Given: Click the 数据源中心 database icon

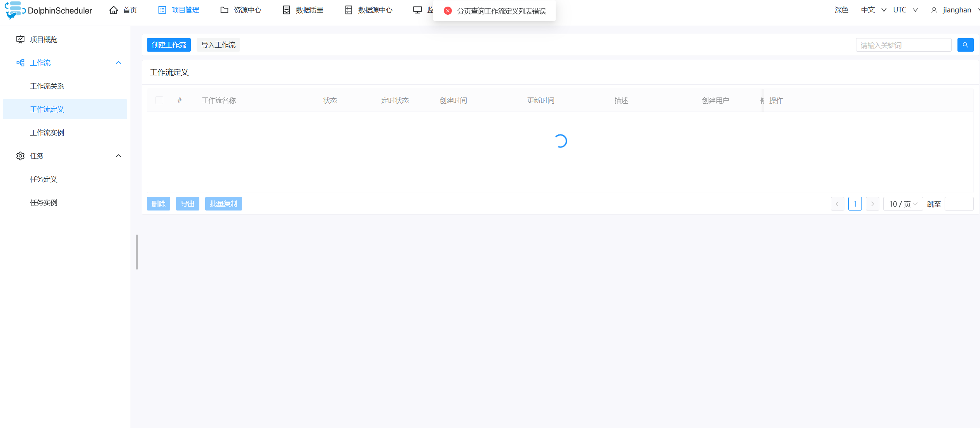Looking at the screenshot, I should 349,10.
